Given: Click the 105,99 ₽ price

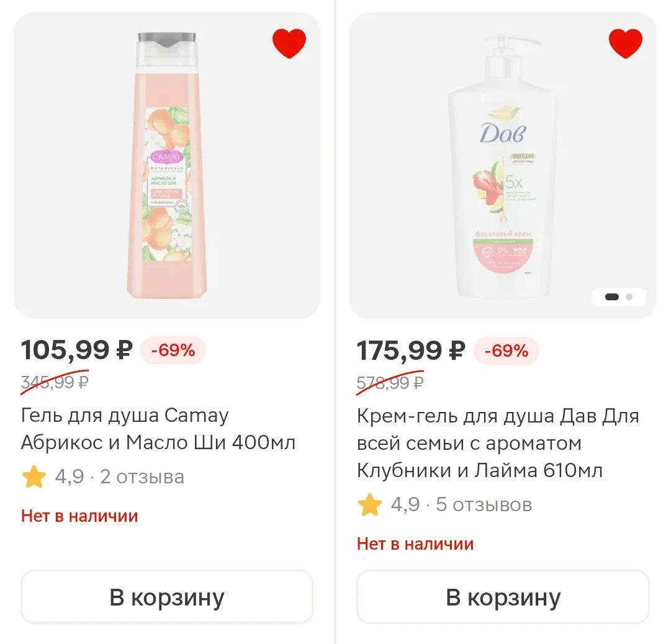Looking at the screenshot, I should (77, 351).
